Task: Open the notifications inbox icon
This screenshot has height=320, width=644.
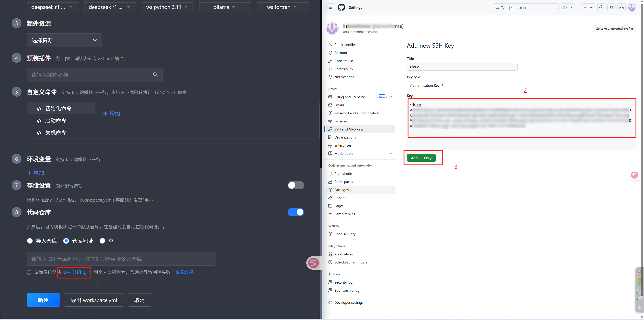Action: [x=621, y=8]
